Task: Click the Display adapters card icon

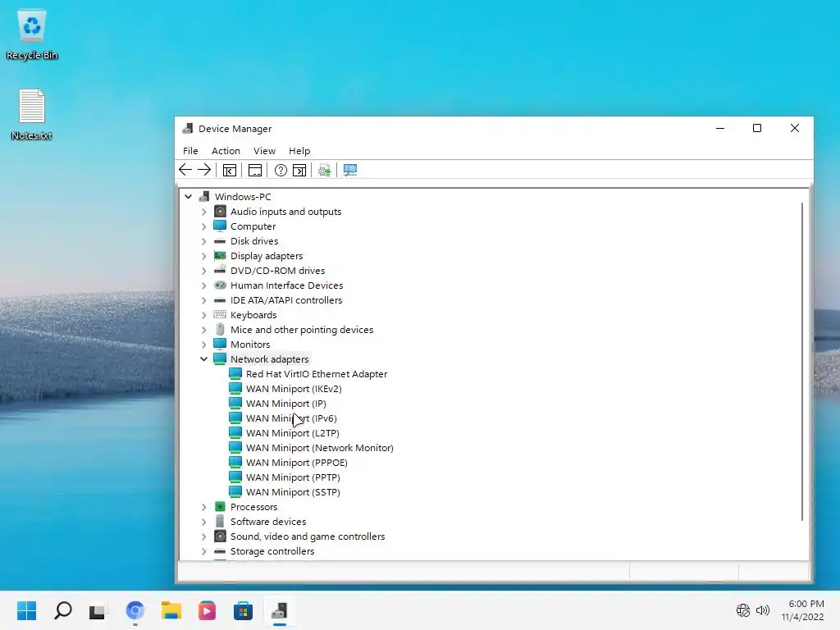Action: click(x=220, y=256)
